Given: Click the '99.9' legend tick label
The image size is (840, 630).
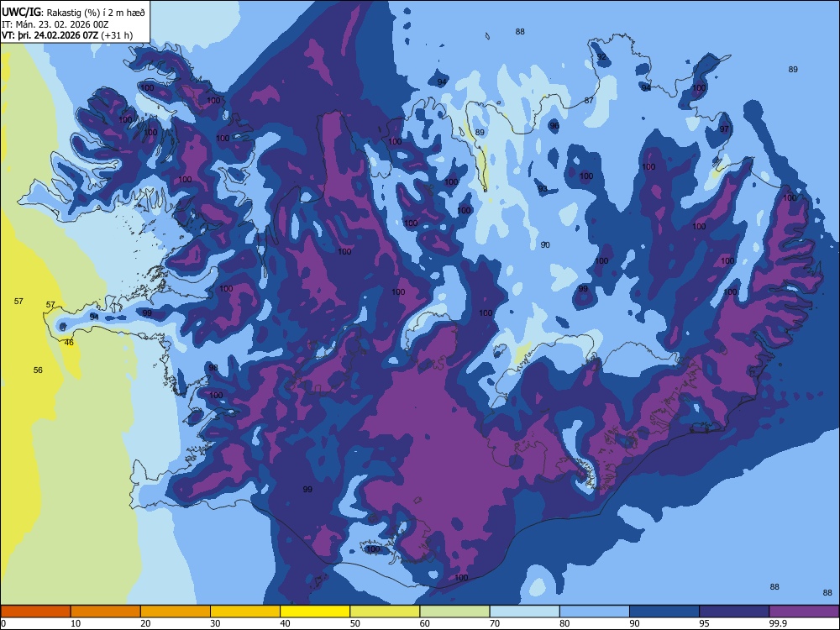Looking at the screenshot, I should click(778, 623).
